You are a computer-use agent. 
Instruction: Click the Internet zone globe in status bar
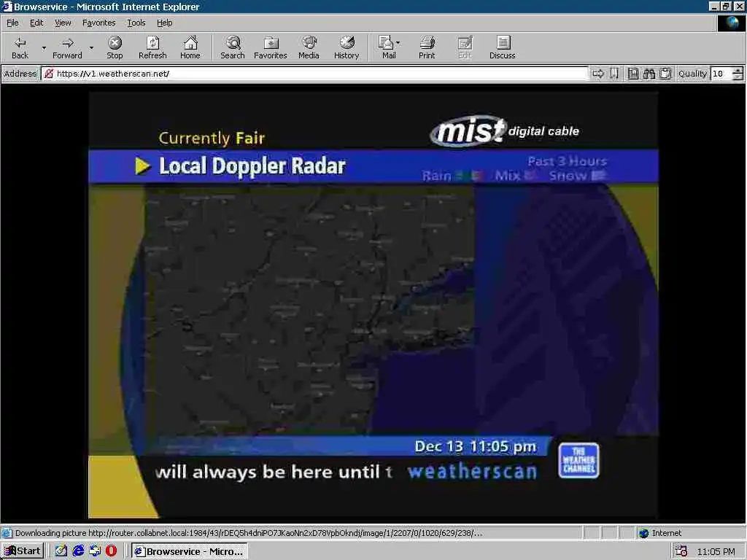[x=643, y=533]
